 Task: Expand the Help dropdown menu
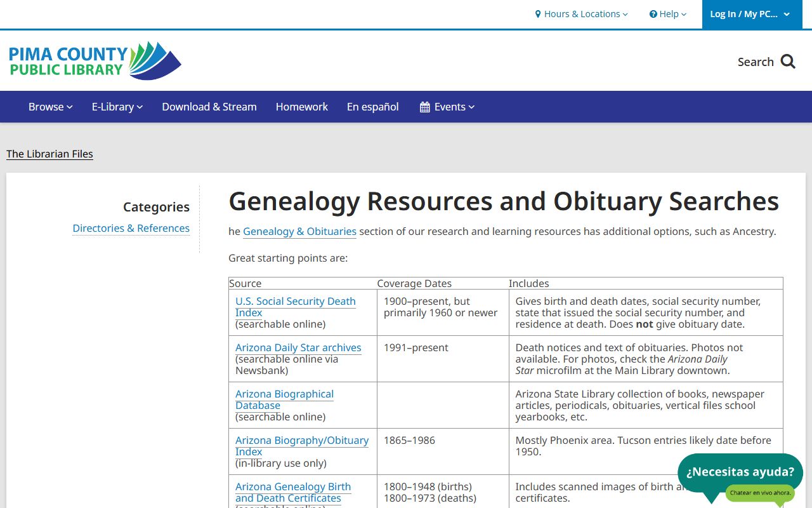[x=668, y=14]
